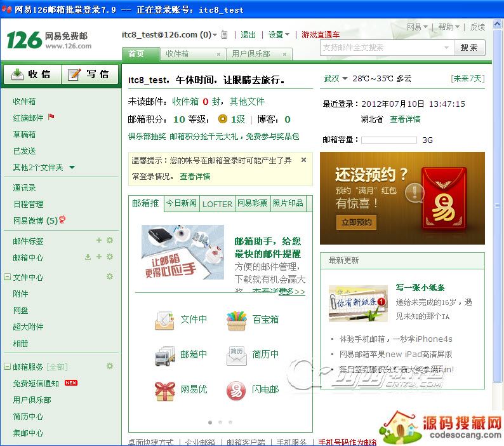Change city with the 武汉 dropdown
Viewport: 504px width, 446px height.
tap(335, 78)
